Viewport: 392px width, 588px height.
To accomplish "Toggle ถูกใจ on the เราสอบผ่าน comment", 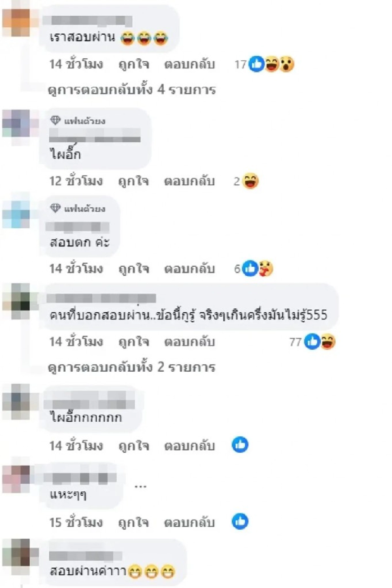I will [x=134, y=64].
